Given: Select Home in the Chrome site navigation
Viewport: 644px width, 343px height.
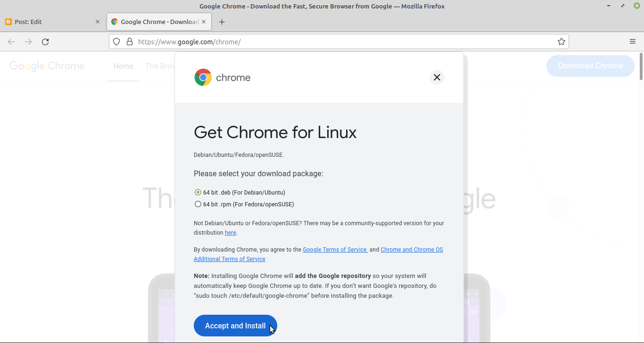Looking at the screenshot, I should click(x=123, y=66).
